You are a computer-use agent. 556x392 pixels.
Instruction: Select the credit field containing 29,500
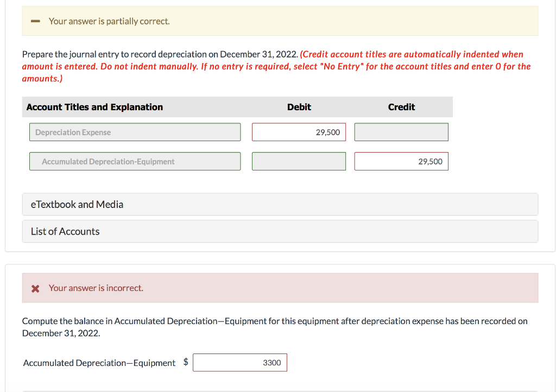tap(401, 161)
